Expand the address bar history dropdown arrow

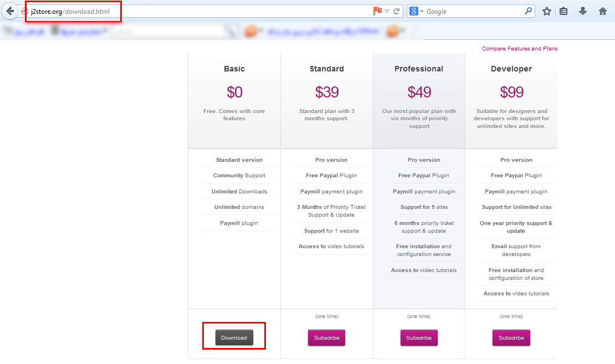click(387, 11)
